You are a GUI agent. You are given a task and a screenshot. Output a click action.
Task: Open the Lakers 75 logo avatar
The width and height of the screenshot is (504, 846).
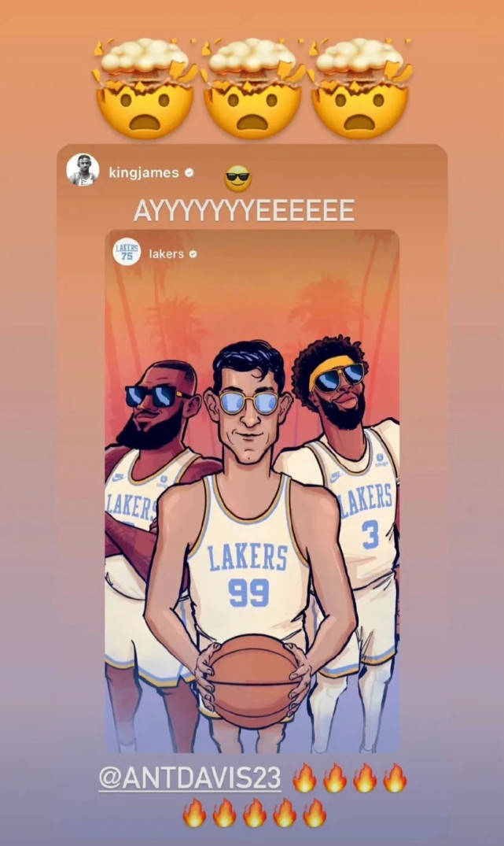(127, 251)
